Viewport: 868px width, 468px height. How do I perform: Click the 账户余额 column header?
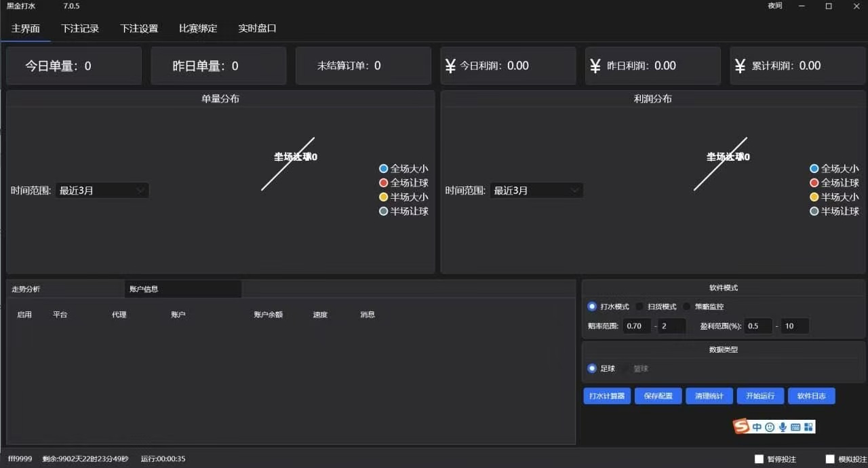(268, 315)
